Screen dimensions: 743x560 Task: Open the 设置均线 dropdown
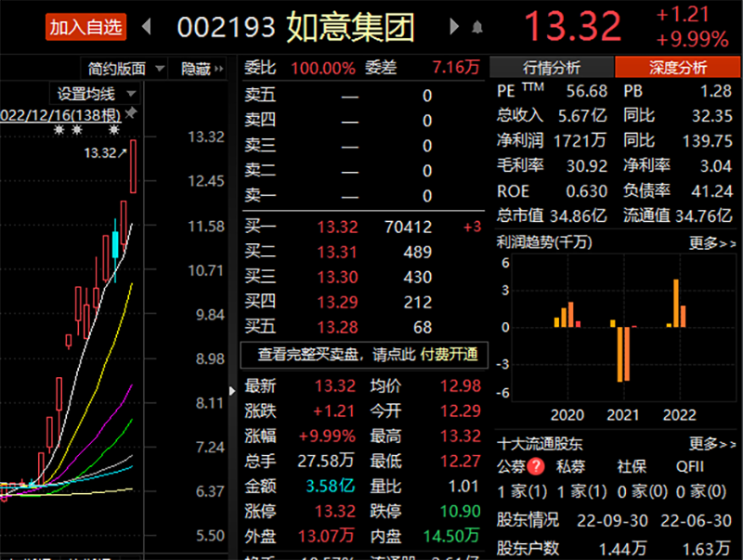tap(94, 94)
